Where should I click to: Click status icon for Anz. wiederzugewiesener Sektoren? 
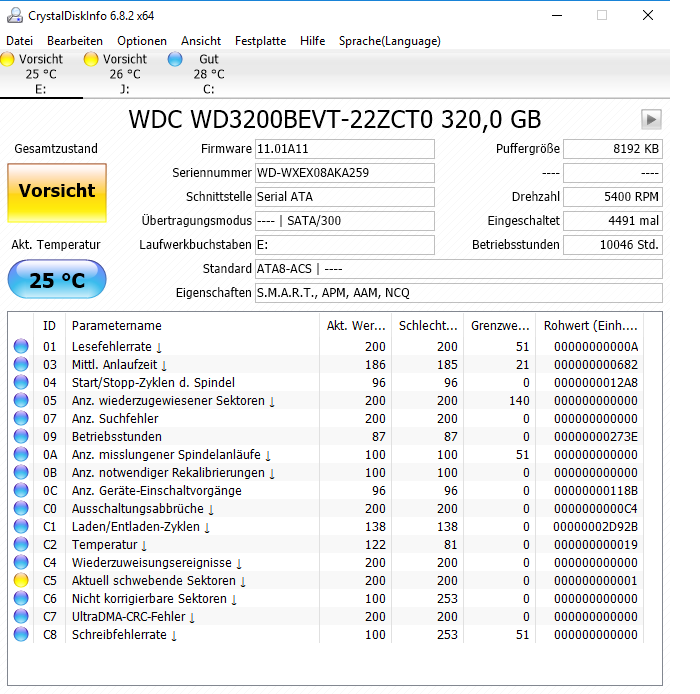click(21, 400)
